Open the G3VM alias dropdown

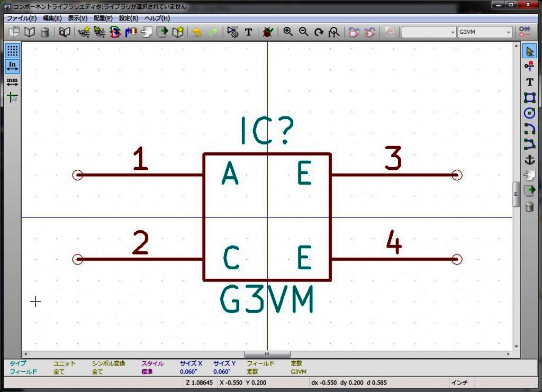(485, 32)
